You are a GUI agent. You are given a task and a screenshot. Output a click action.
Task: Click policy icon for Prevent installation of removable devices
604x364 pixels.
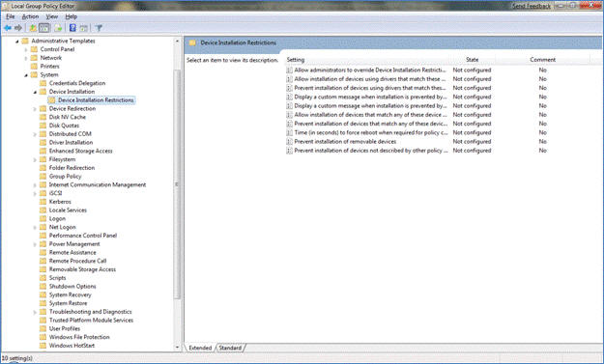click(x=289, y=142)
